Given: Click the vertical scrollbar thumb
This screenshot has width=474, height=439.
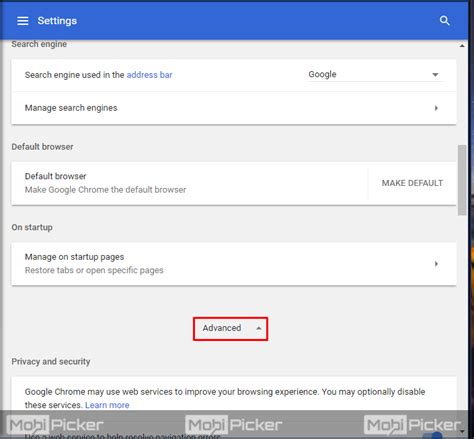Looking at the screenshot, I should pos(462,180).
